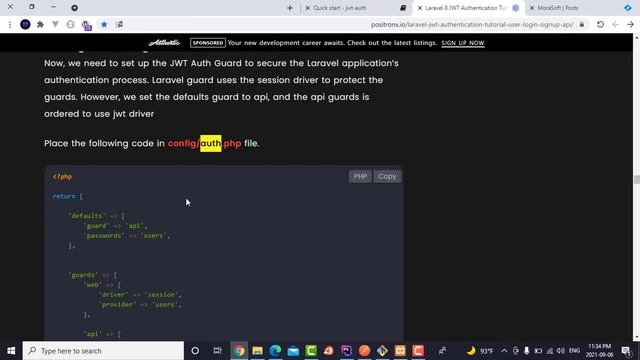This screenshot has width=640, height=360.
Task: Open the weather widget showing 93°F
Action: (x=480, y=351)
